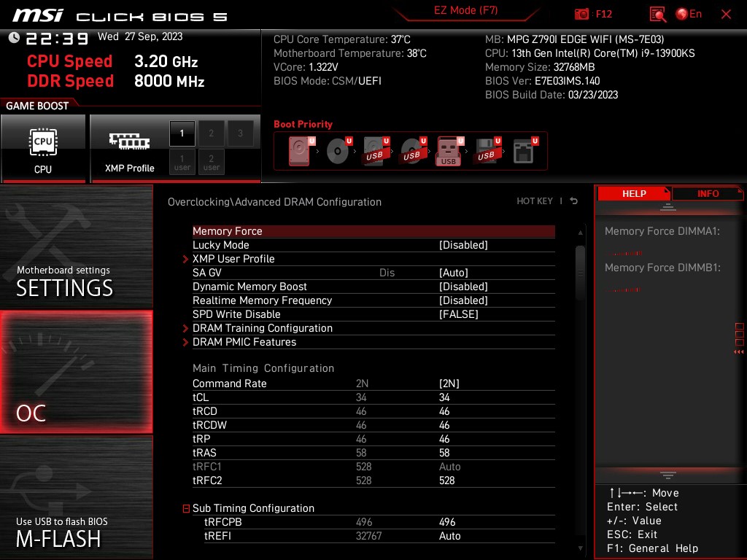Edit the tRCD value 46
Viewport: 747px width, 560px height.
pos(444,411)
